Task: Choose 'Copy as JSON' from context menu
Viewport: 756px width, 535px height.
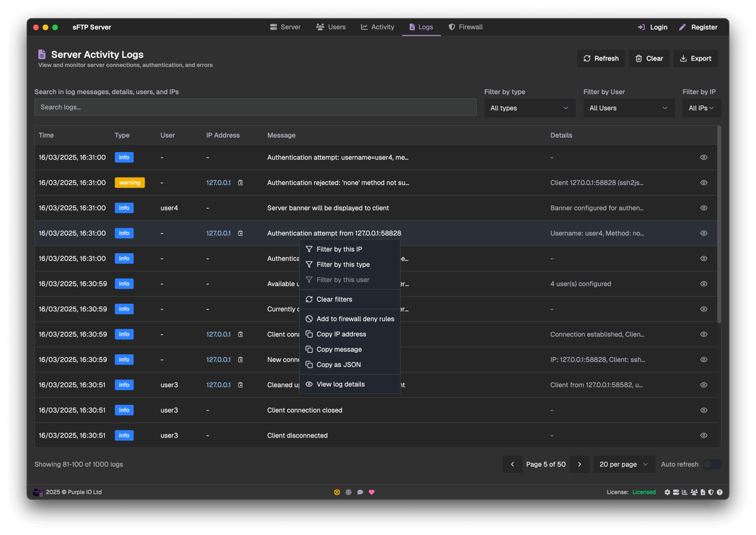Action: tap(338, 365)
